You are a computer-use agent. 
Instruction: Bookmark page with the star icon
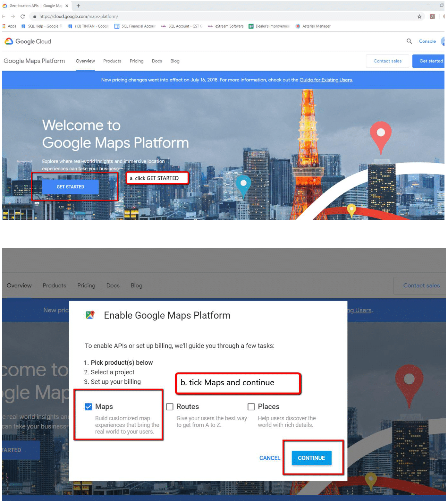[x=419, y=16]
